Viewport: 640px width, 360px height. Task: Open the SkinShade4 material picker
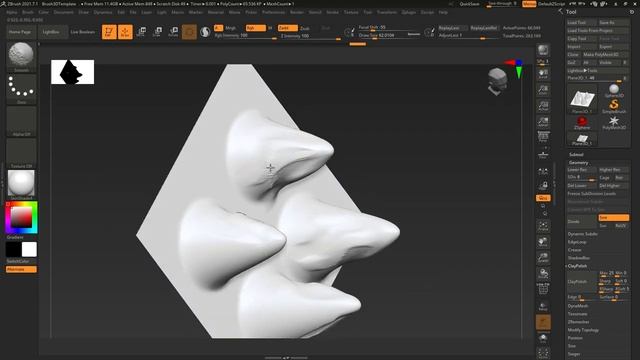pyautogui.click(x=21, y=185)
